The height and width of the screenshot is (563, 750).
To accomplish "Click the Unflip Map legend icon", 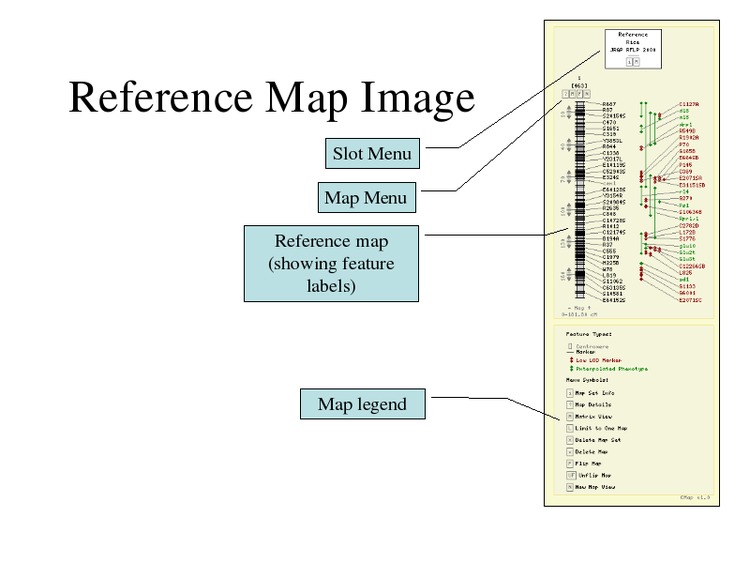I will pyautogui.click(x=569, y=475).
